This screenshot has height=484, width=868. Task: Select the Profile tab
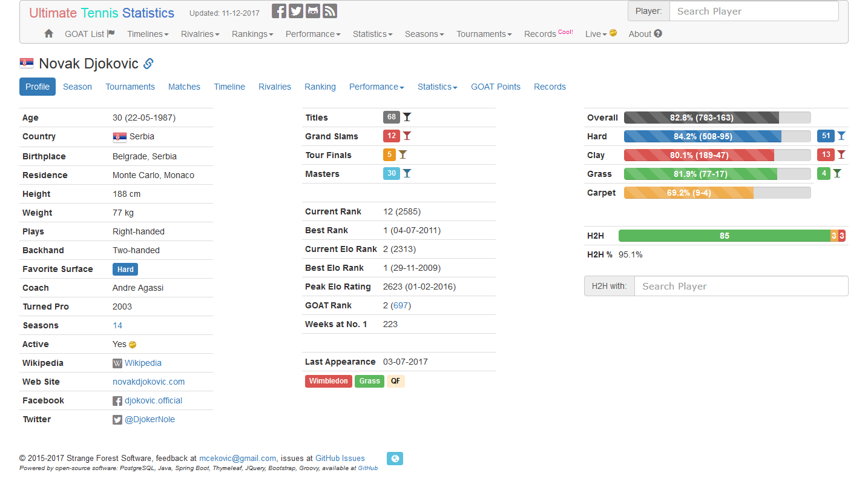pos(38,87)
